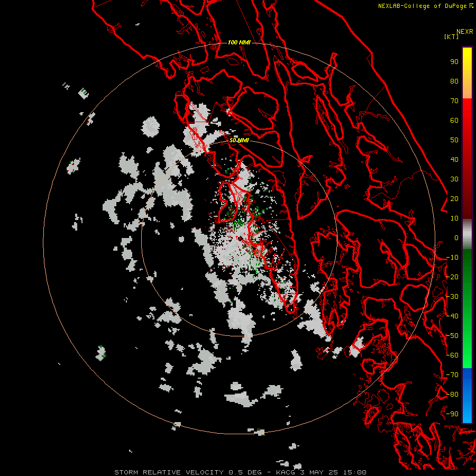Select the -60 knot scale label

[x=452, y=355]
